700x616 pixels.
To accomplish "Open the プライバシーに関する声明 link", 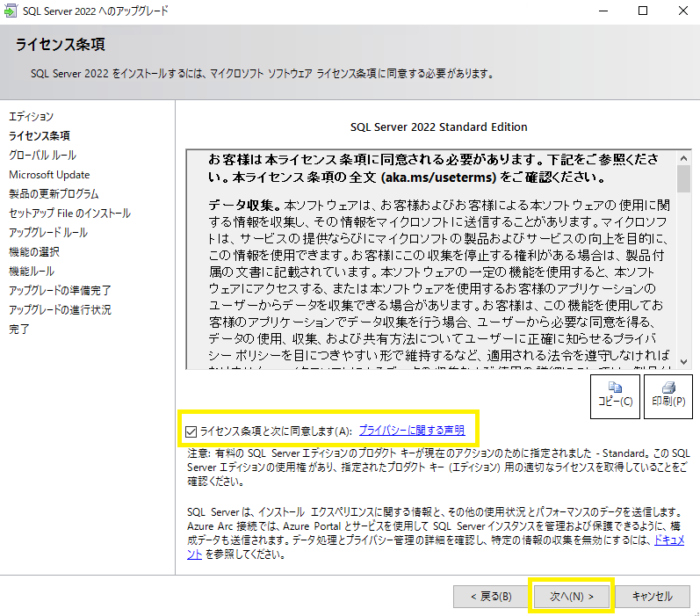I will tap(412, 431).
